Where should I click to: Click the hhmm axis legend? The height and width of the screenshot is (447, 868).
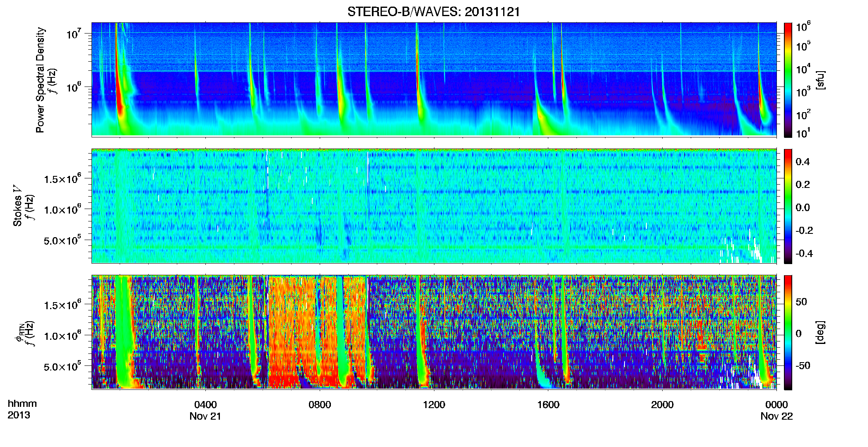[x=22, y=404]
